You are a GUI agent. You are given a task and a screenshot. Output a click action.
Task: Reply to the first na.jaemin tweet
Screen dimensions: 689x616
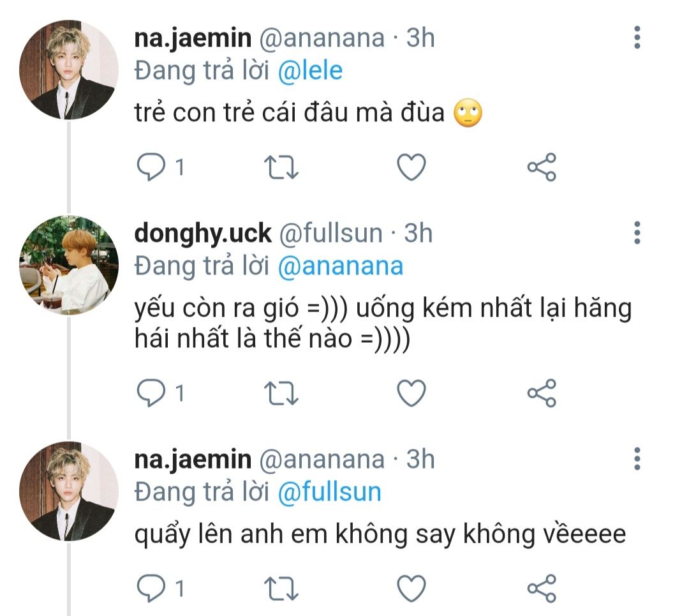pyautogui.click(x=151, y=167)
